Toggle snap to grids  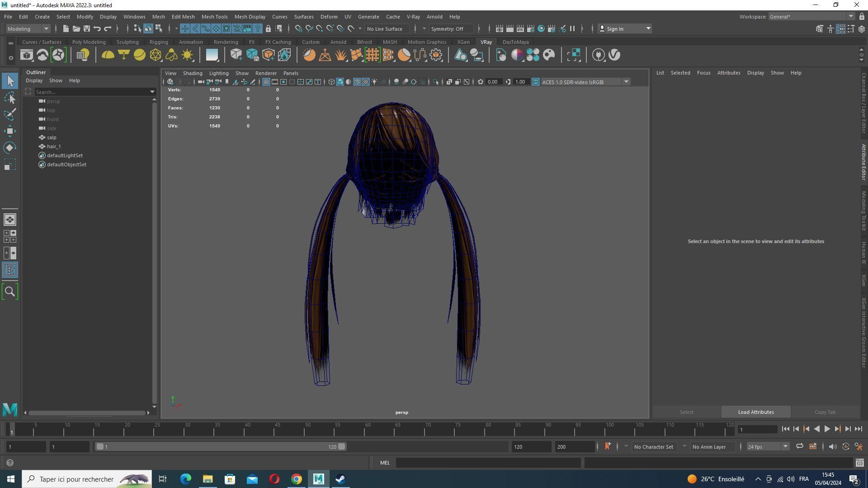coord(299,28)
